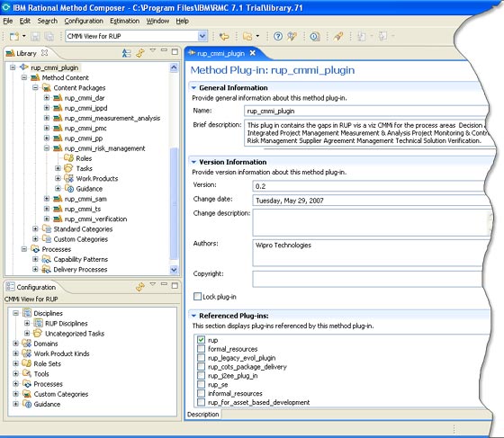Select the Work Products node
Viewport: 504px width, 438px height.
(x=97, y=179)
